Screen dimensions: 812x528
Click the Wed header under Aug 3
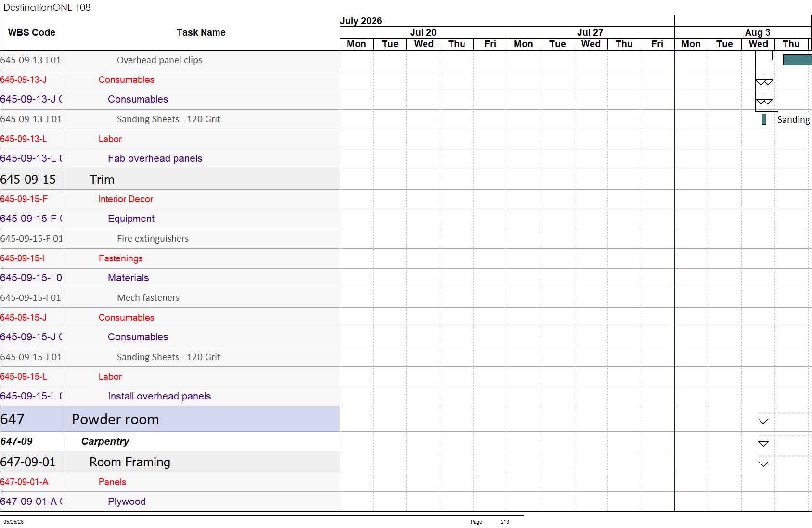(x=758, y=44)
